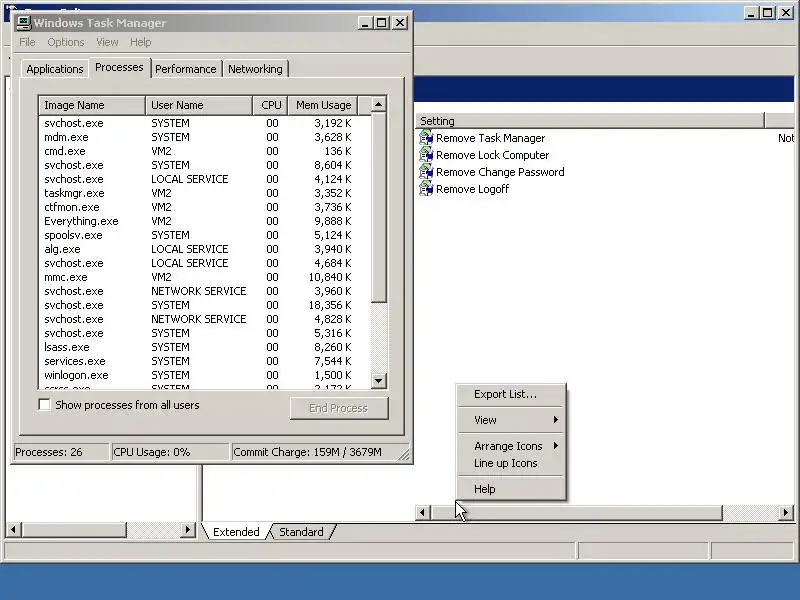Switch to the Performance tab

[x=186, y=69]
